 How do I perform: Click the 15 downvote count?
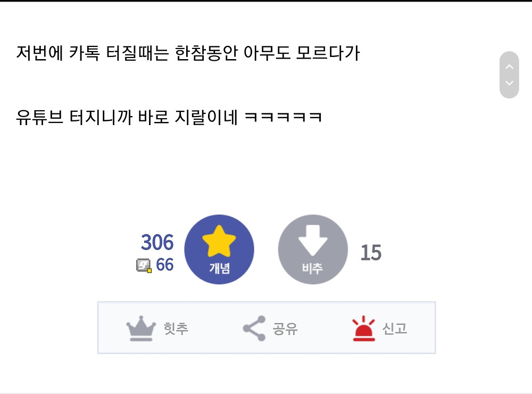(371, 253)
